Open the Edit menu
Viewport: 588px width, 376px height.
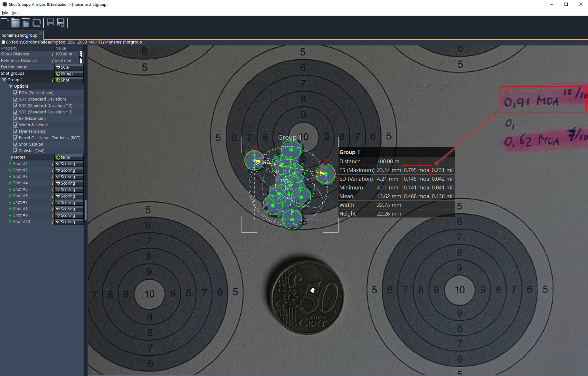15,13
